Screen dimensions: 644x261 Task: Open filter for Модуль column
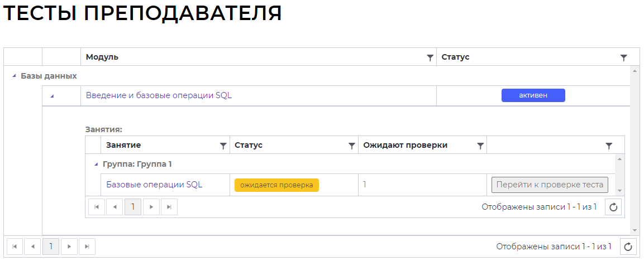click(x=430, y=57)
